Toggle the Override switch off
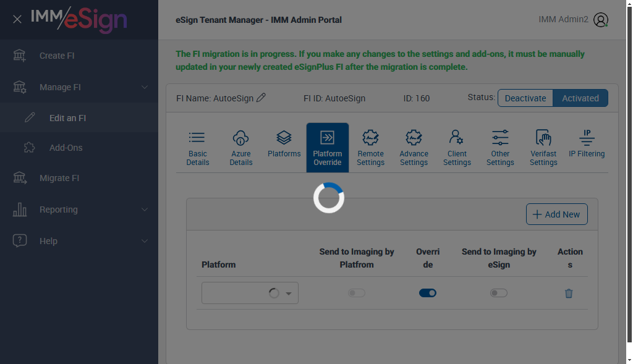Screen dimensions: 633x364 [428, 293]
